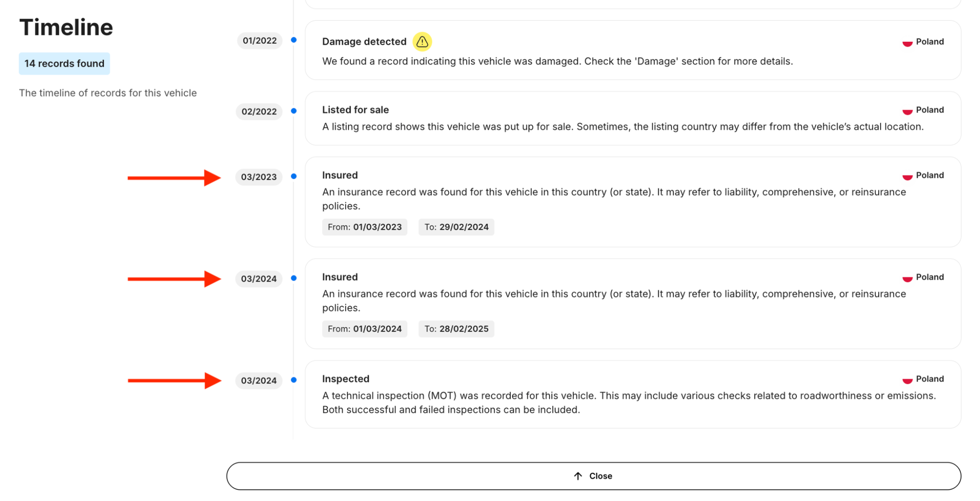Click the 'Listed for sale' heading
This screenshot has width=980, height=501.
point(355,110)
